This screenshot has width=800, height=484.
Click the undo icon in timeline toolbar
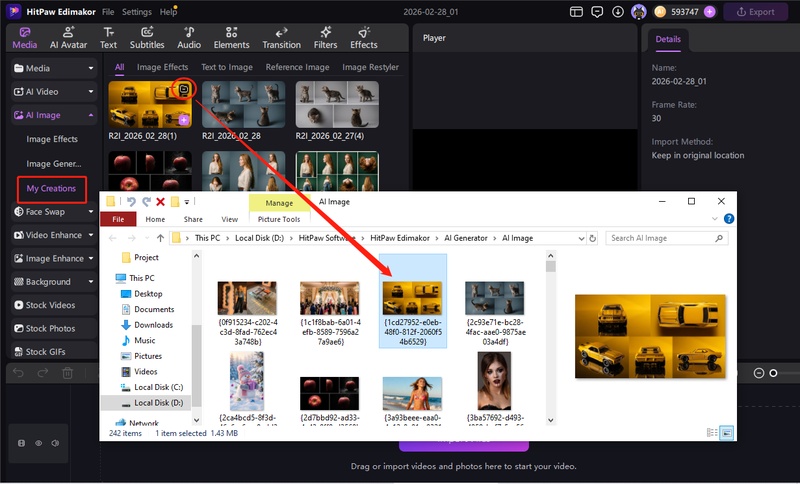[18, 373]
